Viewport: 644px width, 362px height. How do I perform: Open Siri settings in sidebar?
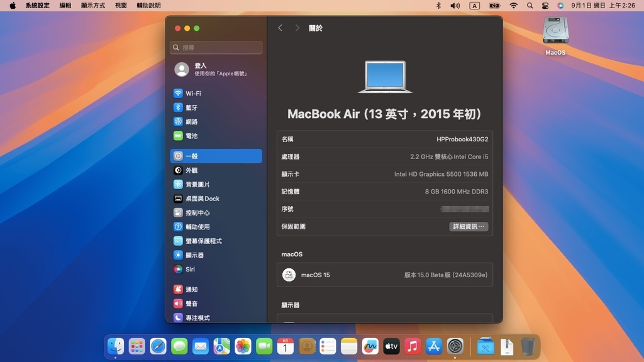(216, 269)
